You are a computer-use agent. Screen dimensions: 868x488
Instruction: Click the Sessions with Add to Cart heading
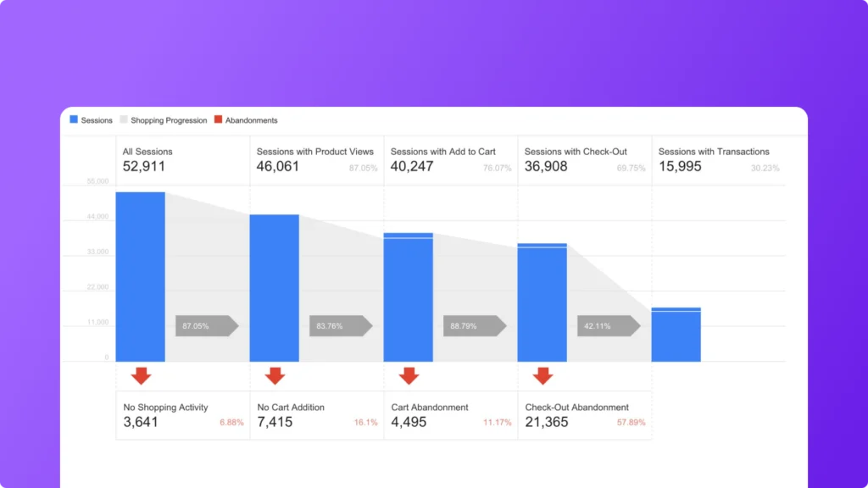pyautogui.click(x=442, y=152)
